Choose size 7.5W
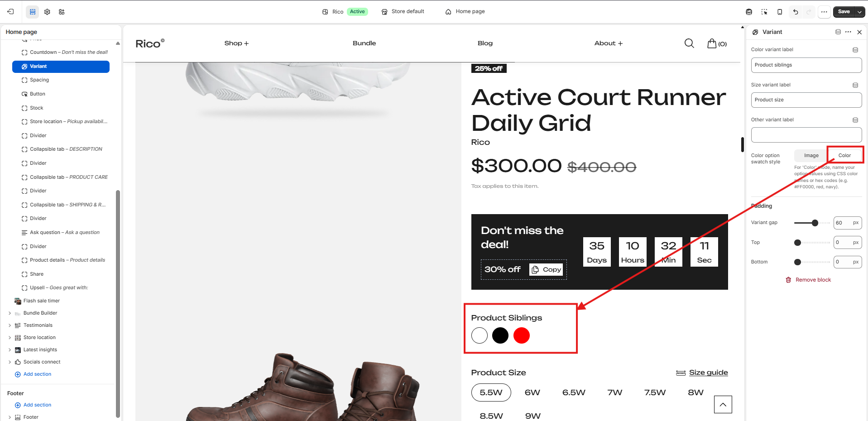 point(655,392)
